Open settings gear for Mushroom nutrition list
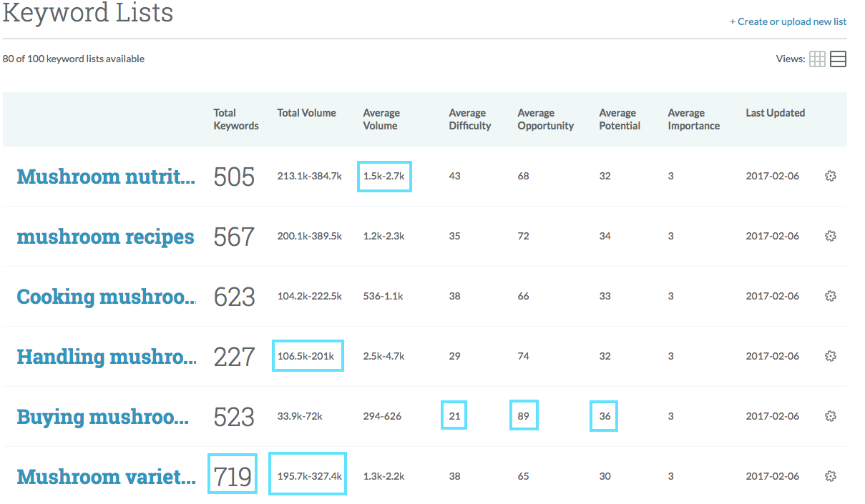The width and height of the screenshot is (865, 504). coord(831,176)
